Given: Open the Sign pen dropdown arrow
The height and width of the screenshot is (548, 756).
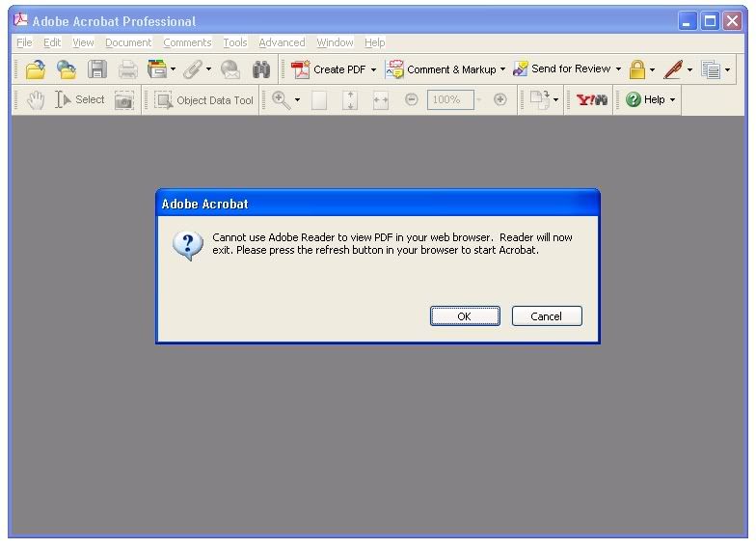Looking at the screenshot, I should pyautogui.click(x=690, y=69).
